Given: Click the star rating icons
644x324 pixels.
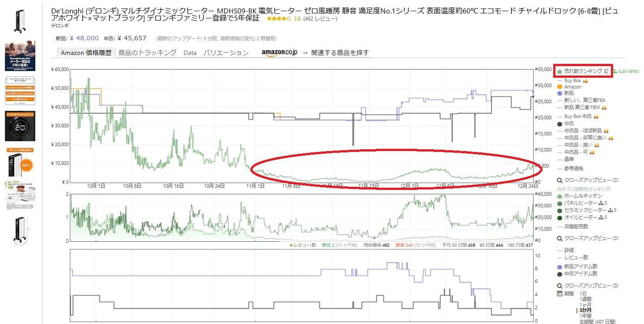Looking at the screenshot, I should 279,19.
